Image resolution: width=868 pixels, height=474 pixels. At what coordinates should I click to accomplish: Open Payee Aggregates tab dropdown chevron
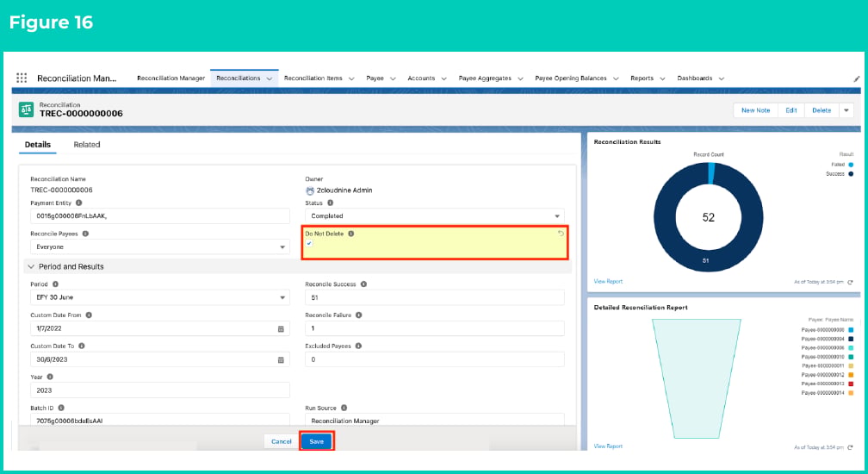[520, 78]
